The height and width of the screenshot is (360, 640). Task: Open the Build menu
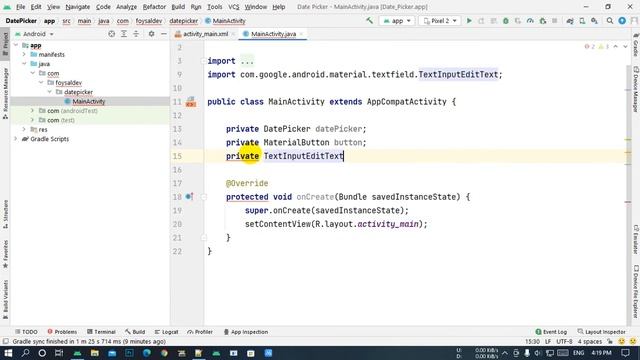click(178, 7)
